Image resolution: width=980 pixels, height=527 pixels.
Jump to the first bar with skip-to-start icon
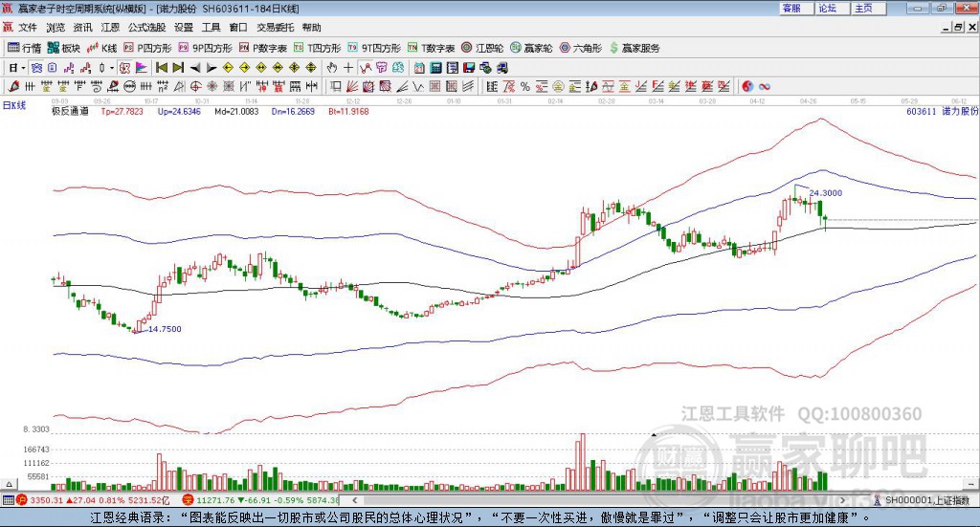161,68
